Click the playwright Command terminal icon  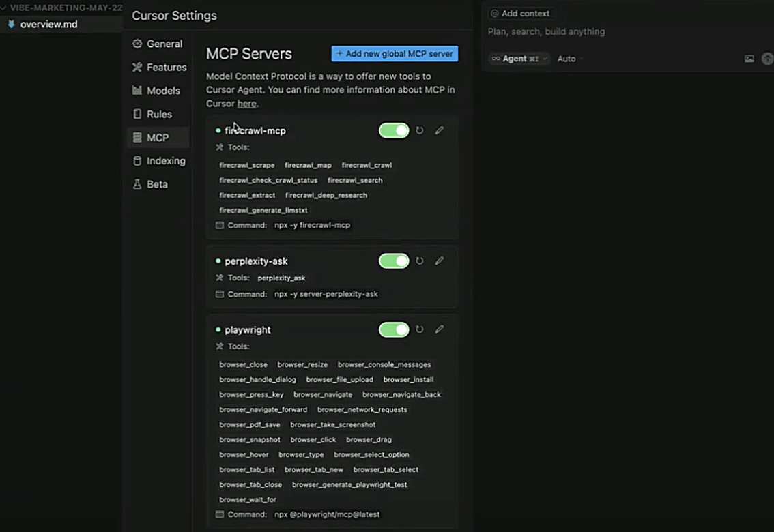pos(220,514)
